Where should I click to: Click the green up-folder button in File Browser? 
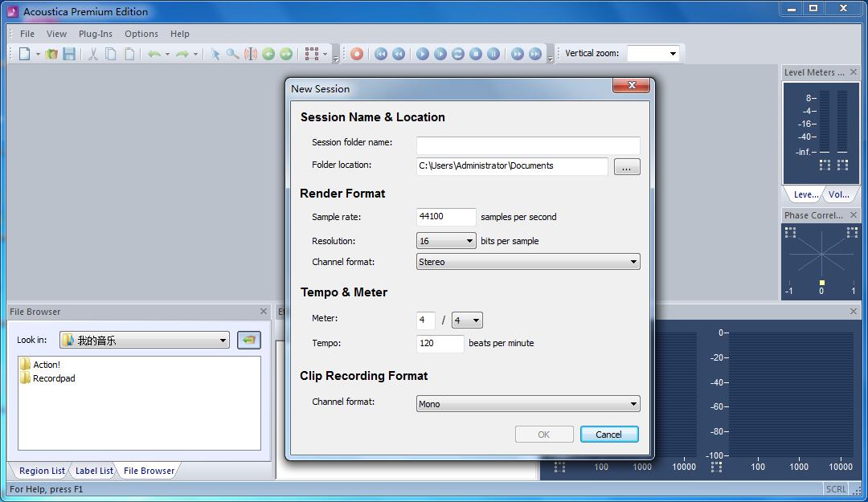pyautogui.click(x=249, y=340)
